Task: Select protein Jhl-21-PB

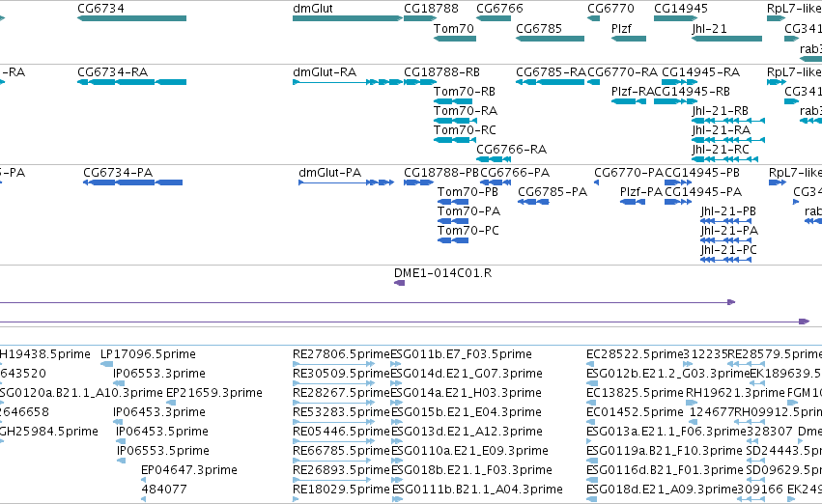Action: click(x=728, y=211)
